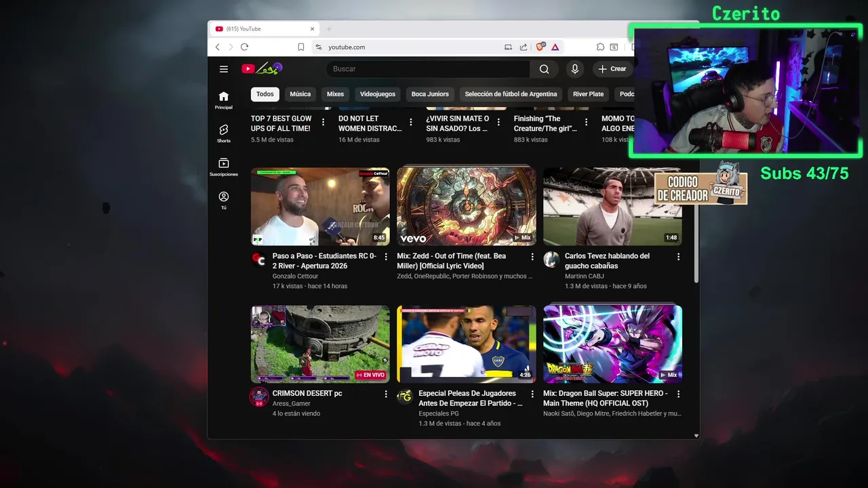Image resolution: width=868 pixels, height=488 pixels.
Task: Switch to the (615) YouTube tab
Action: pos(264,28)
